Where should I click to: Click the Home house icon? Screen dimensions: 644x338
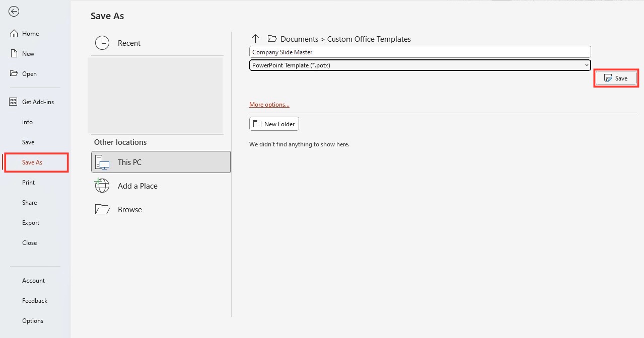(x=14, y=34)
